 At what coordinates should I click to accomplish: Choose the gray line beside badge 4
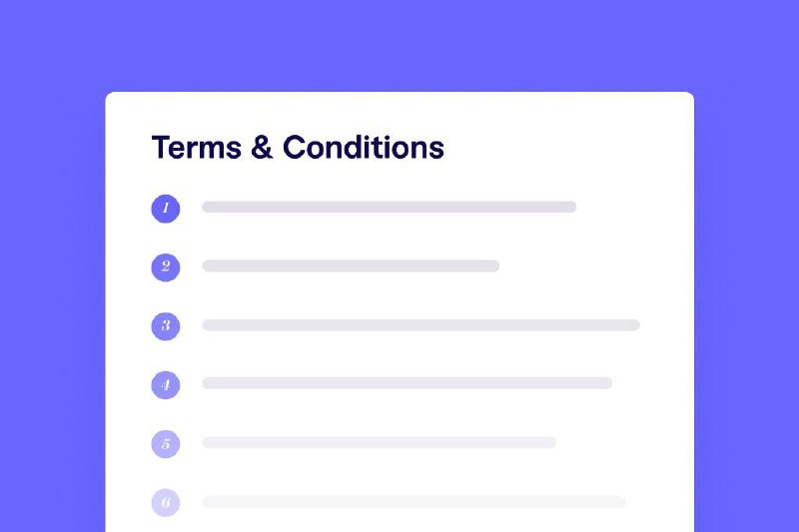(x=407, y=383)
